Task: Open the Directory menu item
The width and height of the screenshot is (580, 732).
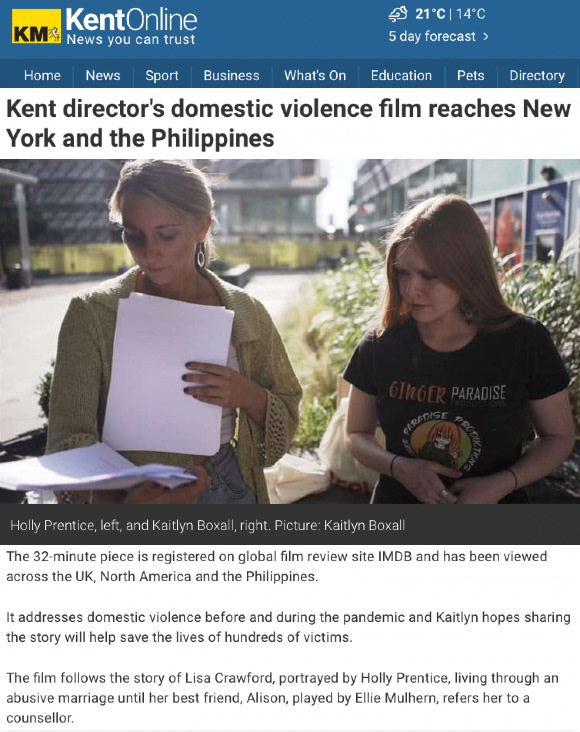Action: pos(537,75)
